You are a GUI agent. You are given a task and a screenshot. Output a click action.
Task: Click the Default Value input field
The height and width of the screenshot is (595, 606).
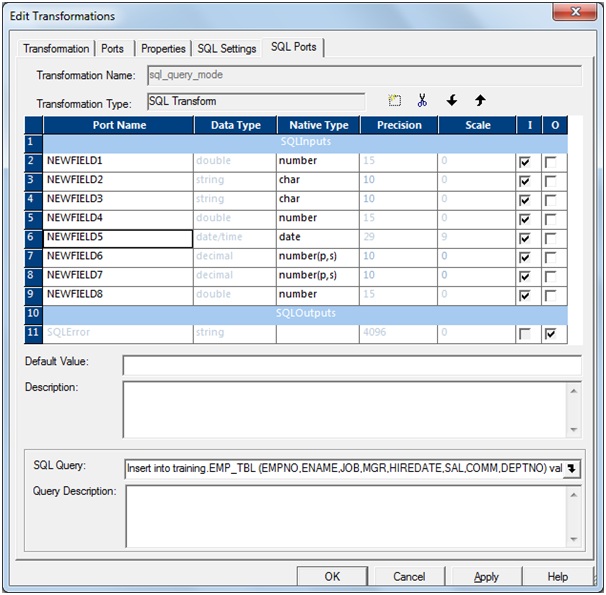[352, 365]
